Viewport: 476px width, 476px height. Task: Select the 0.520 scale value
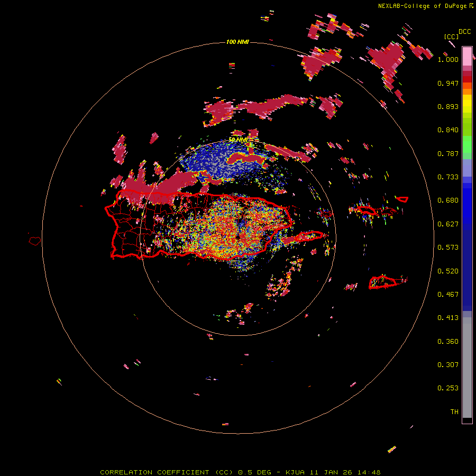448,271
